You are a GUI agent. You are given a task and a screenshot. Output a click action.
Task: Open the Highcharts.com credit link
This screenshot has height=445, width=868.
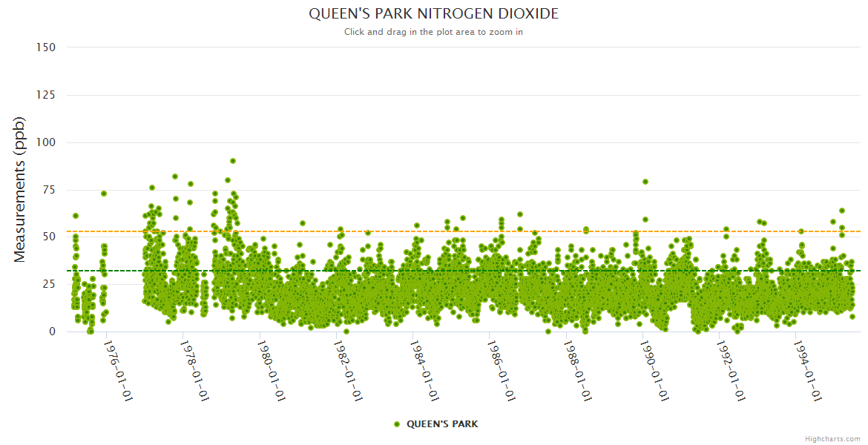pos(832,438)
